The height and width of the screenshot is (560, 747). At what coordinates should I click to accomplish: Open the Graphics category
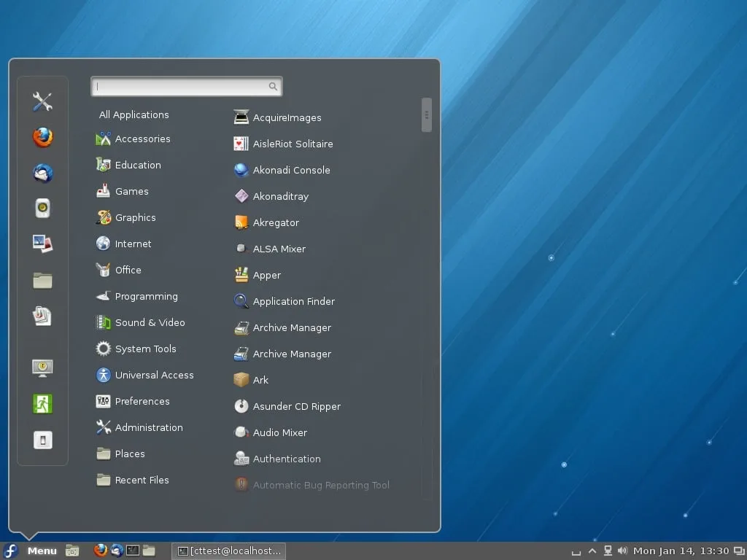(x=125, y=217)
